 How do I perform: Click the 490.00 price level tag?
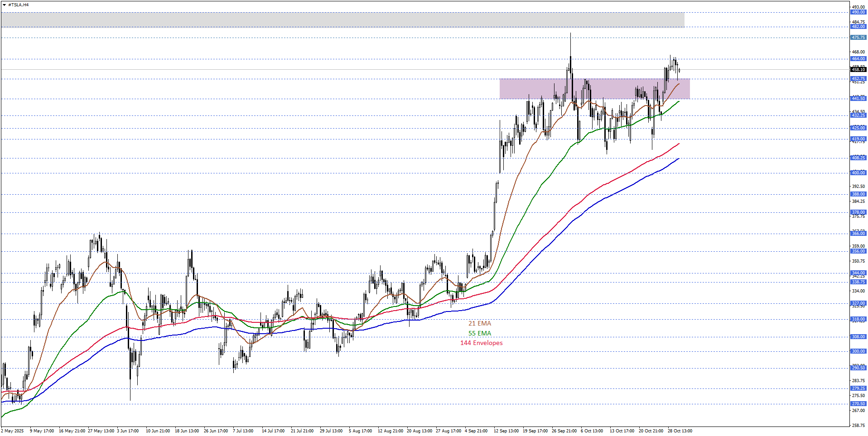(x=858, y=12)
